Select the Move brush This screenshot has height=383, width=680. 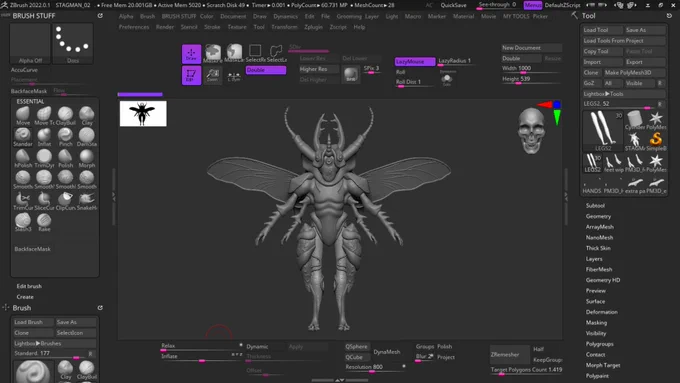pyautogui.click(x=23, y=115)
